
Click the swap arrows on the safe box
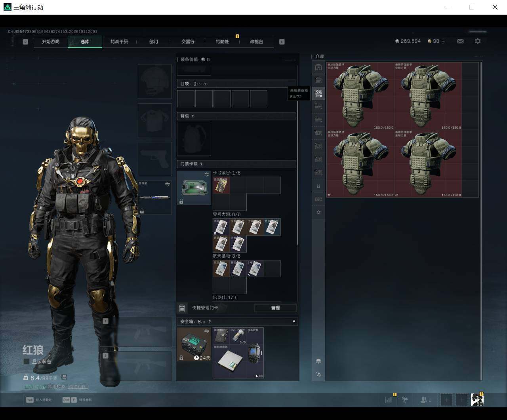pos(206,331)
